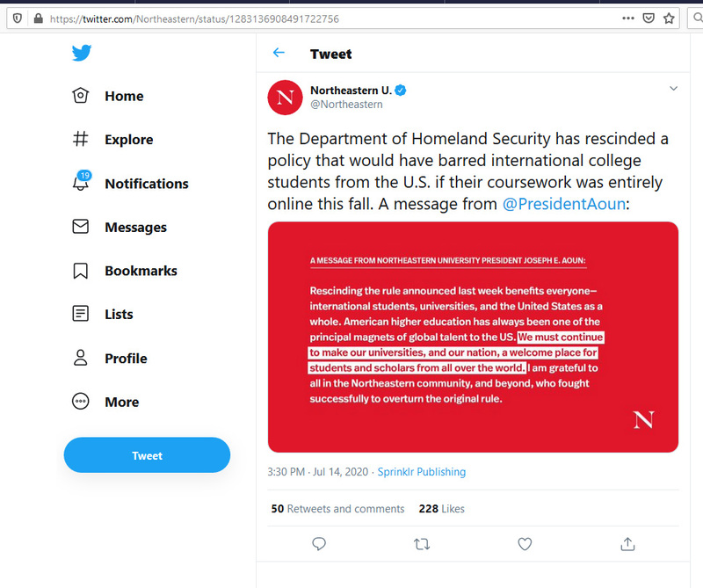Like the tweet with heart icon
Viewport: 703px width, 588px height.
525,544
